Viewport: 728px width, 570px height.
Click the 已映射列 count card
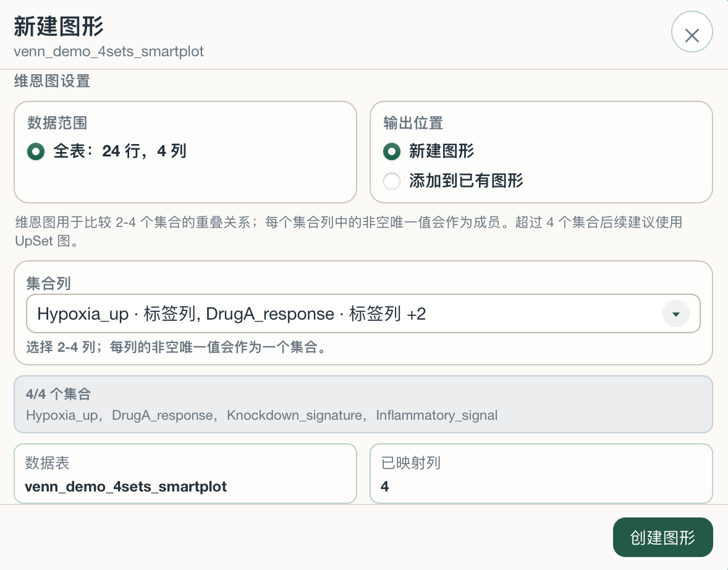point(541,474)
